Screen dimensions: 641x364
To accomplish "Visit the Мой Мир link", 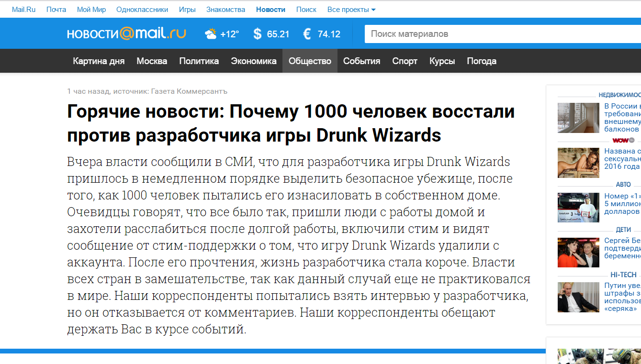I will coord(91,10).
